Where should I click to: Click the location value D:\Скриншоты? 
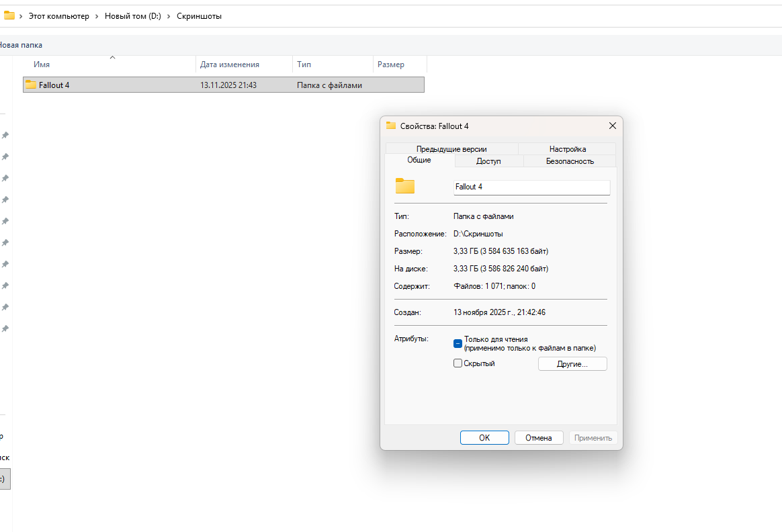[478, 233]
